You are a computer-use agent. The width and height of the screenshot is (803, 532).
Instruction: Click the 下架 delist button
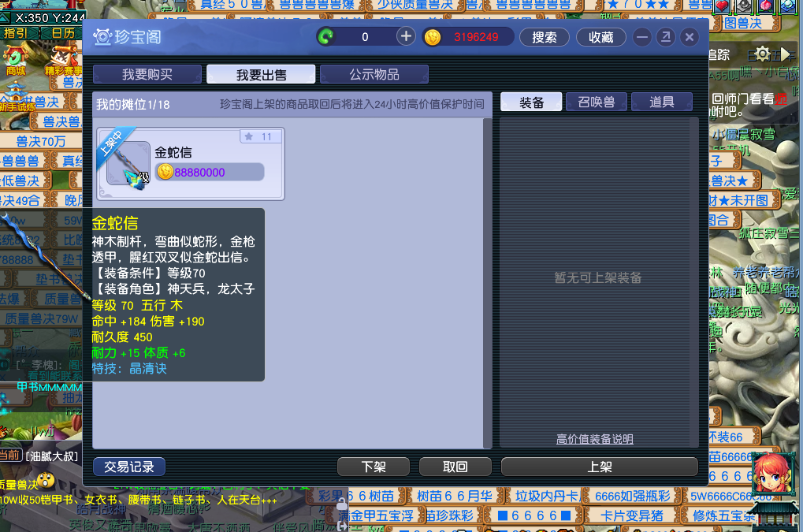click(x=374, y=467)
